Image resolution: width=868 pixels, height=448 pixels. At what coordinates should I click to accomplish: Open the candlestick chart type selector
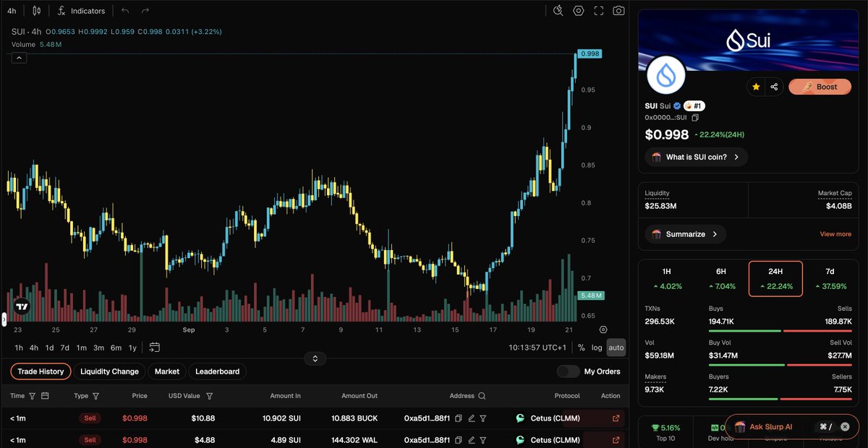pos(37,11)
